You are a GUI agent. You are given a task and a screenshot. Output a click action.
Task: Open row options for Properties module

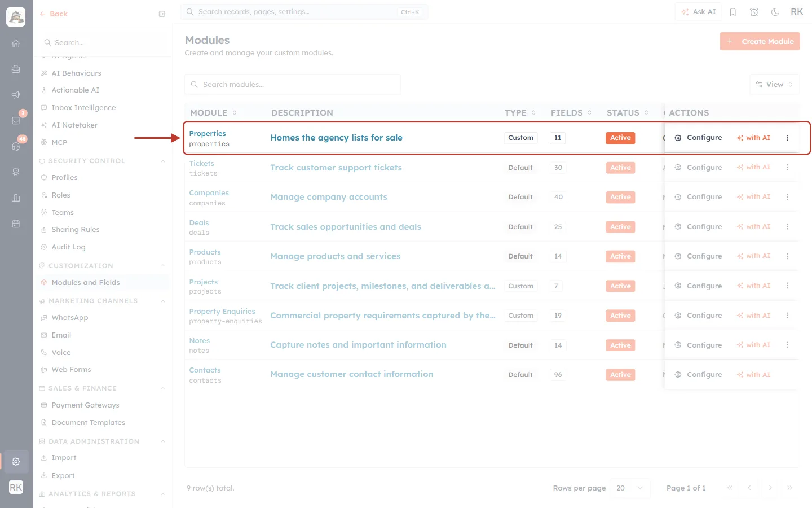pos(788,138)
